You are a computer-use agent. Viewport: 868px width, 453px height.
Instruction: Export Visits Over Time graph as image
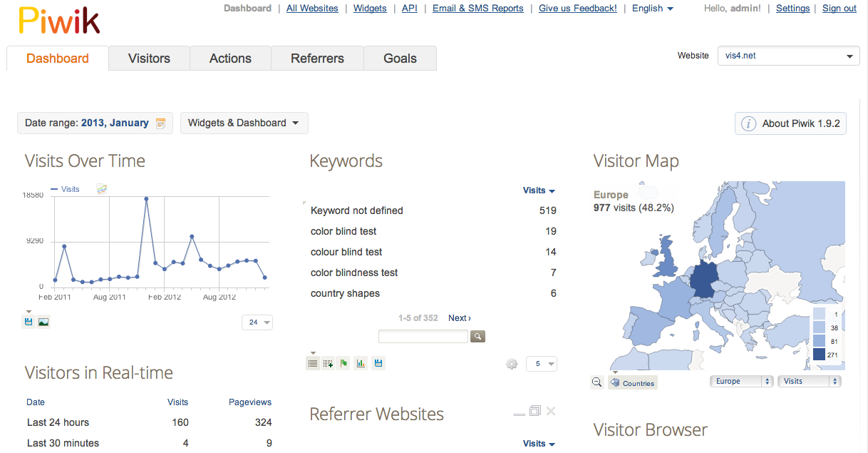tap(43, 322)
